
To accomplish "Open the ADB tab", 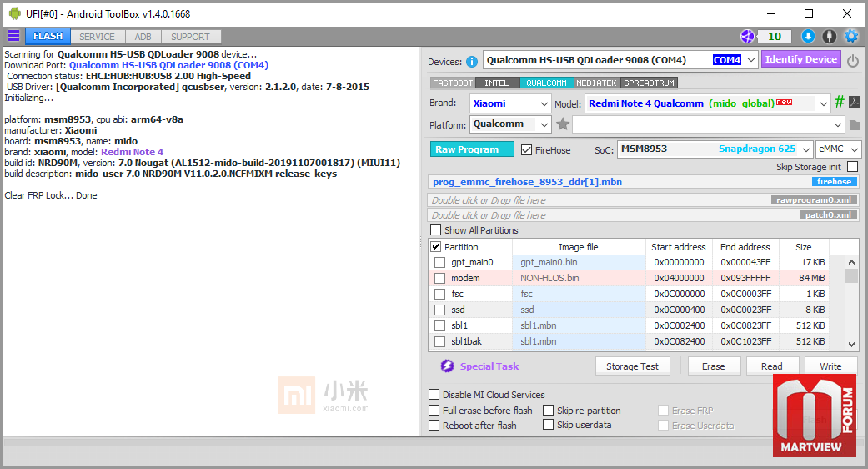I will [x=143, y=37].
